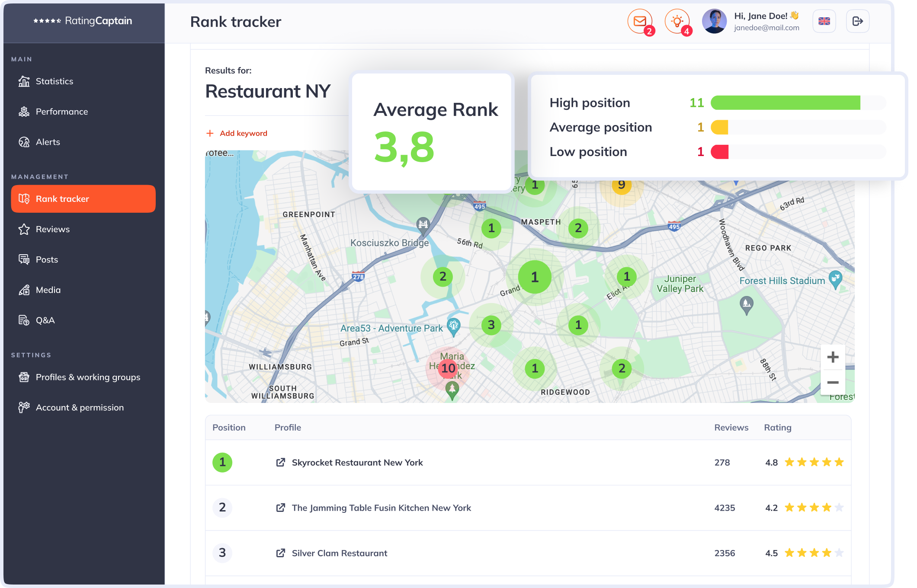This screenshot has width=917, height=588.
Task: Click the Account and permission settings
Action: [x=80, y=407]
